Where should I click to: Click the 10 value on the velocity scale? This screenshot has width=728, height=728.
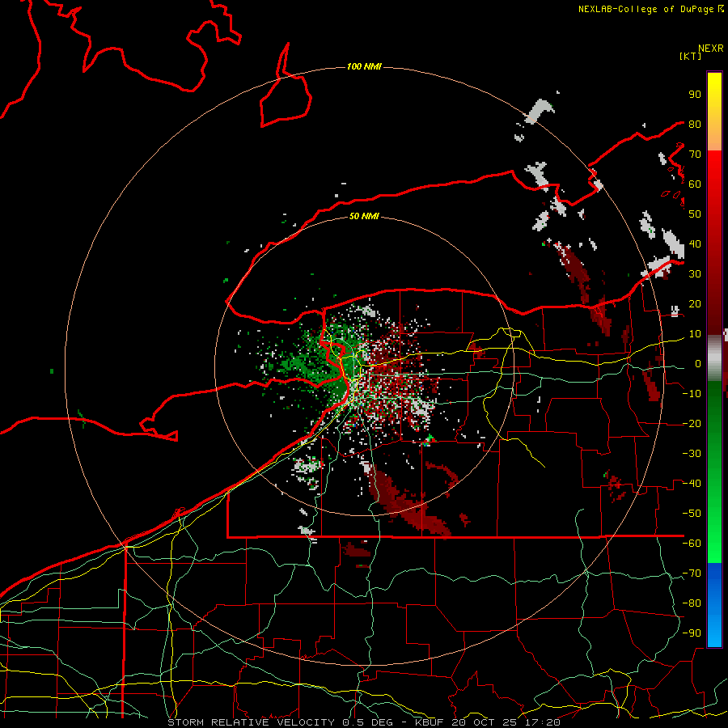click(695, 334)
